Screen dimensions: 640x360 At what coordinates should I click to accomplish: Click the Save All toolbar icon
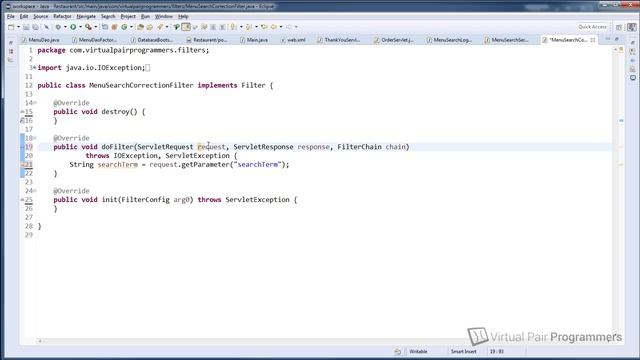coord(36,27)
